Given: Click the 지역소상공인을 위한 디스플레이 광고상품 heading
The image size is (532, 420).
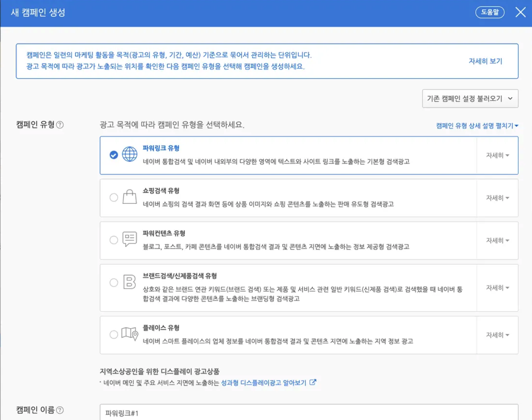Looking at the screenshot, I should pyautogui.click(x=160, y=371).
